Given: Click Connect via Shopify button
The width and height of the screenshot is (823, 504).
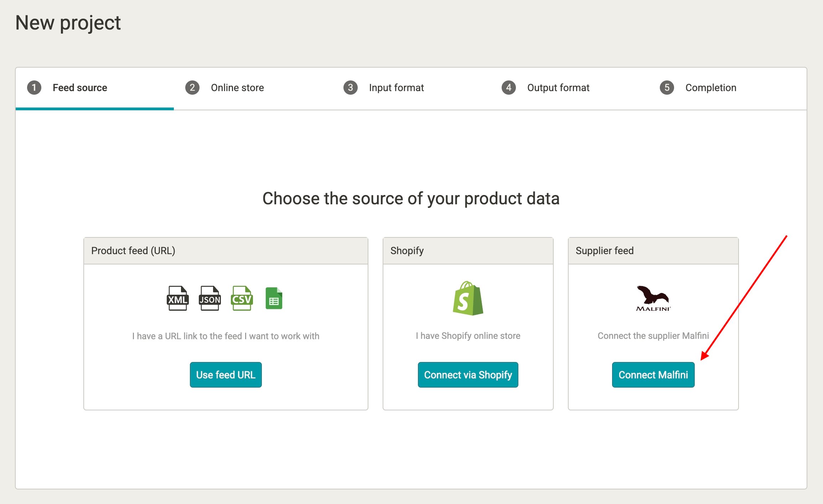Looking at the screenshot, I should pyautogui.click(x=468, y=375).
